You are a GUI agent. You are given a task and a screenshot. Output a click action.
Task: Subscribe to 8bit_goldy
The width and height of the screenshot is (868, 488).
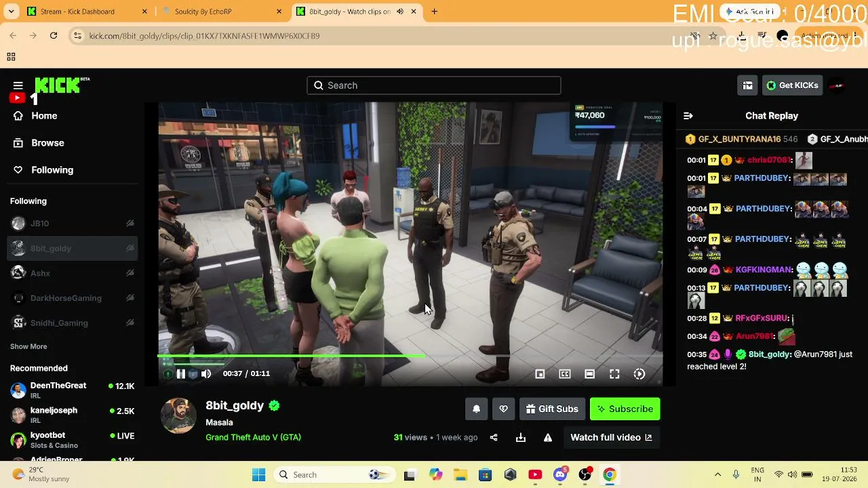pyautogui.click(x=625, y=409)
